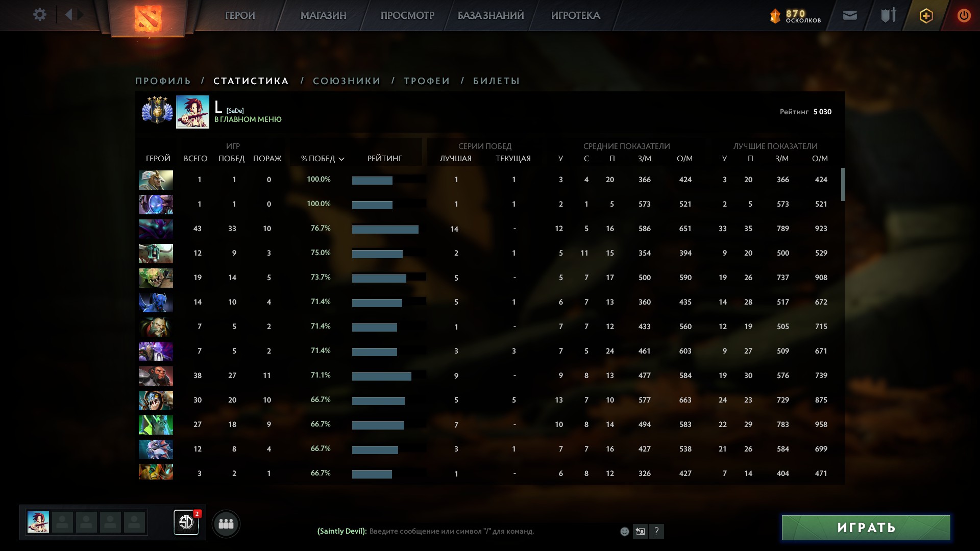Open the ТРОФЕИ tab
Screen dimensions: 980x551
427,81
